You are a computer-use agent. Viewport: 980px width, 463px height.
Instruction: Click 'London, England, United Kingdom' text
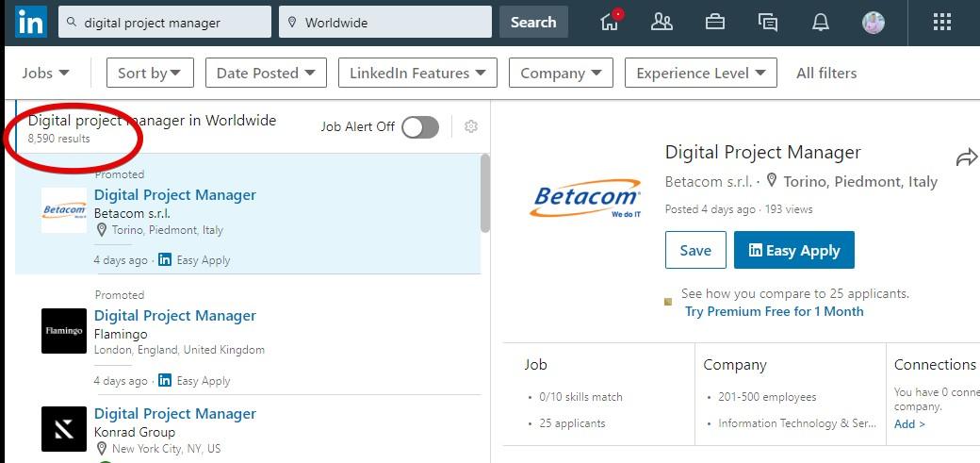point(179,350)
